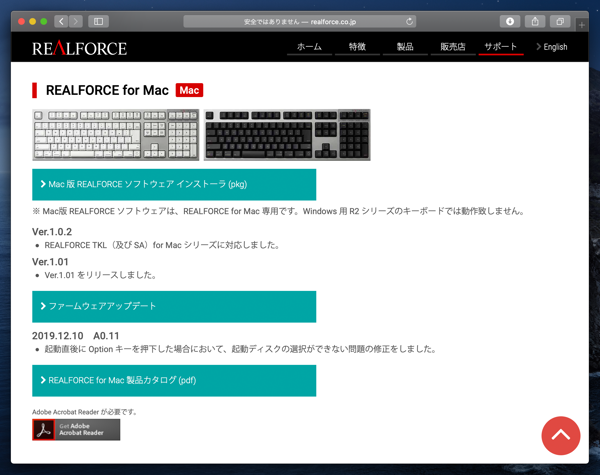Toggle the Safari sidebar button
The width and height of the screenshot is (600, 475).
coord(98,21)
